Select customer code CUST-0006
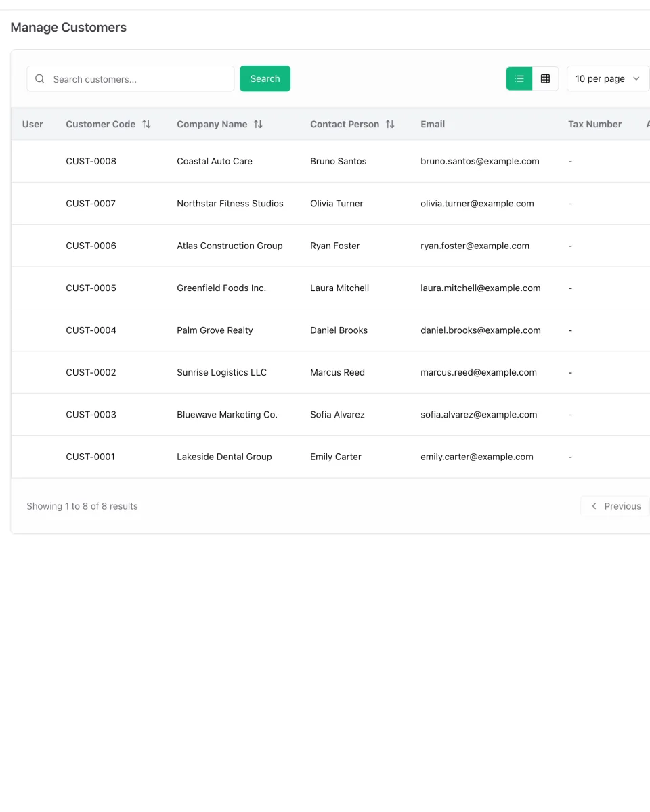This screenshot has width=650, height=812. point(91,246)
